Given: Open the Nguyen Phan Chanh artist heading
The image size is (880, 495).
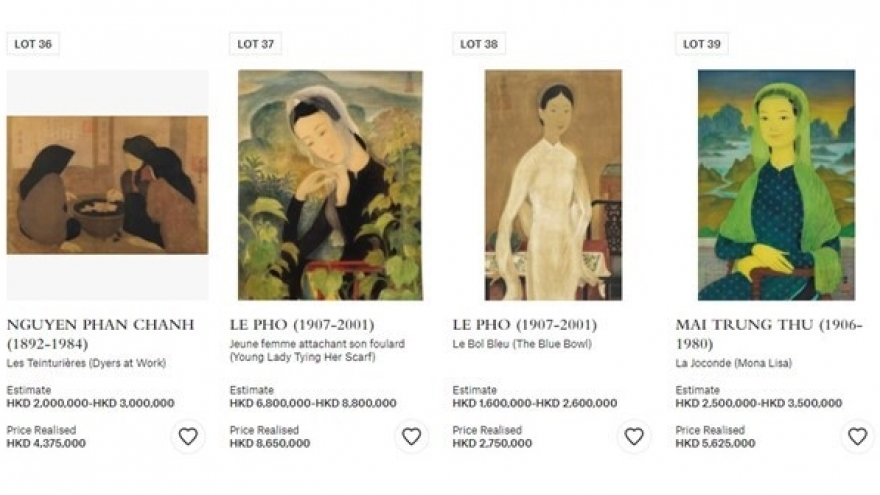Looking at the screenshot, I should (100, 333).
